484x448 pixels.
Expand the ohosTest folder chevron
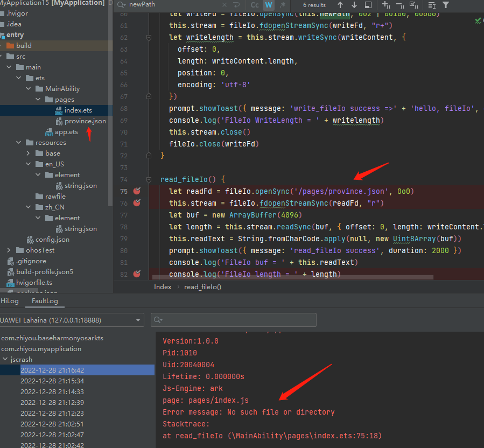(9, 250)
